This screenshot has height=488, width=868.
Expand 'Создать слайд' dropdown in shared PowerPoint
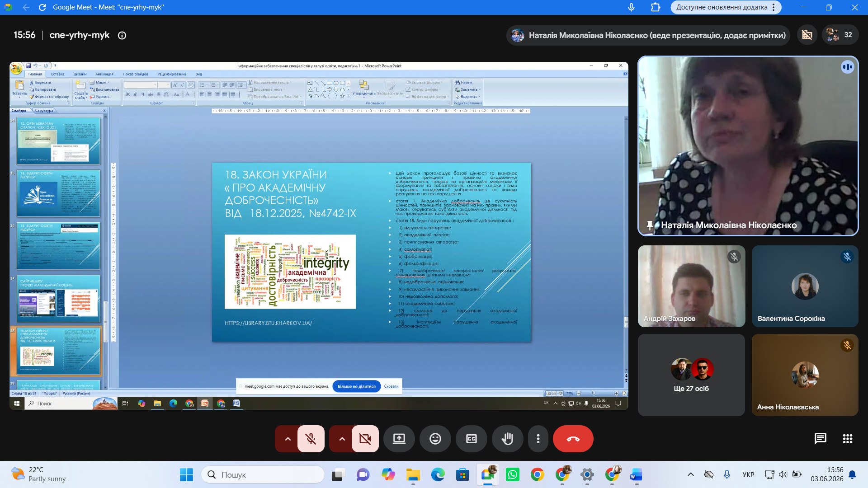(x=81, y=95)
